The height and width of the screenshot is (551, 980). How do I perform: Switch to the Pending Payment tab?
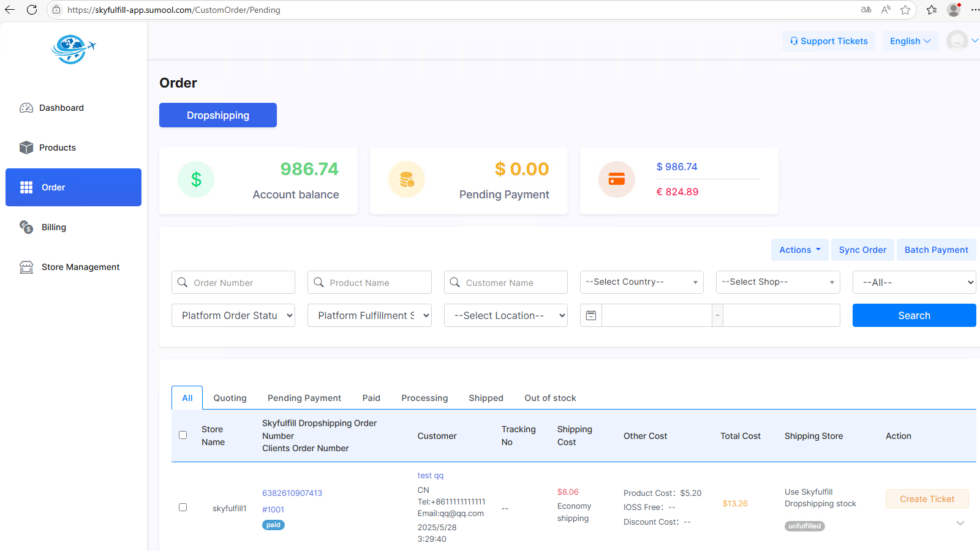[304, 398]
